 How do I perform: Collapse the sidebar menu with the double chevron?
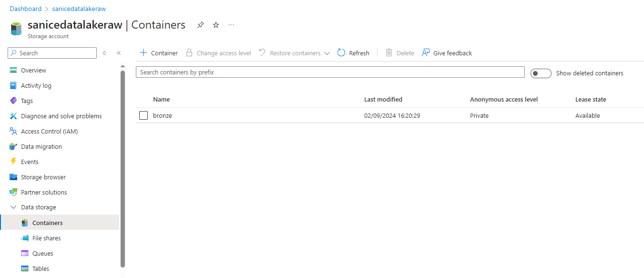tap(119, 53)
